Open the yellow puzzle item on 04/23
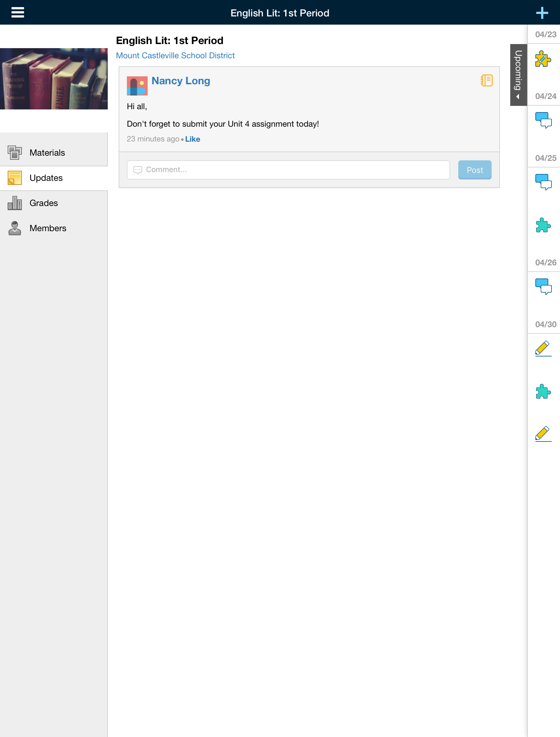The image size is (560, 737). pos(543,59)
